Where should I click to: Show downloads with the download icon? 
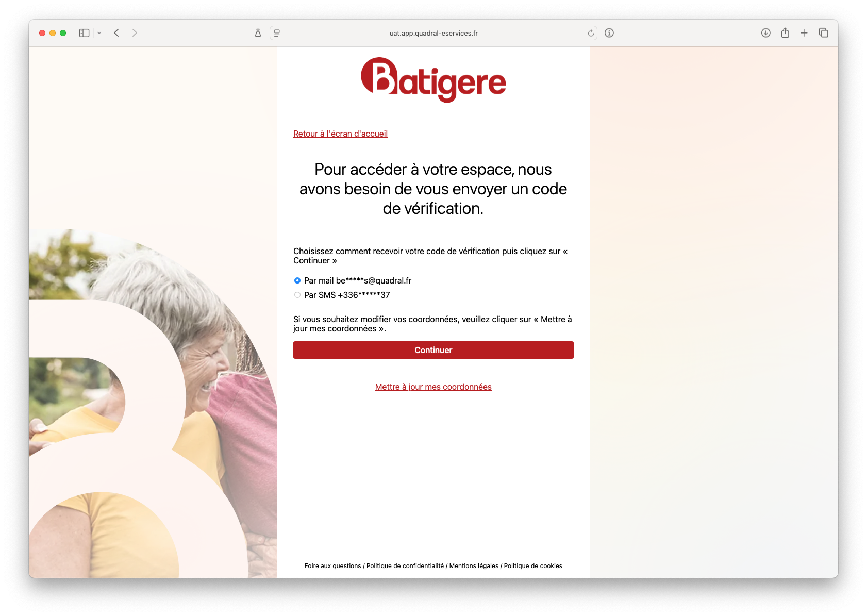click(x=766, y=33)
